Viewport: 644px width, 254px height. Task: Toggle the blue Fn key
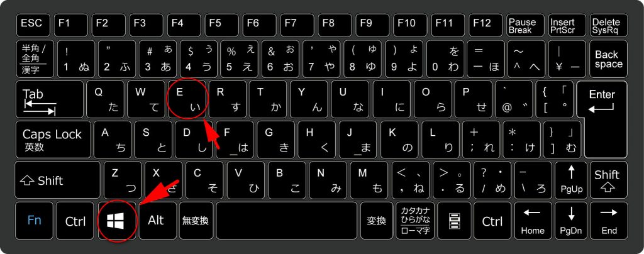coord(35,221)
